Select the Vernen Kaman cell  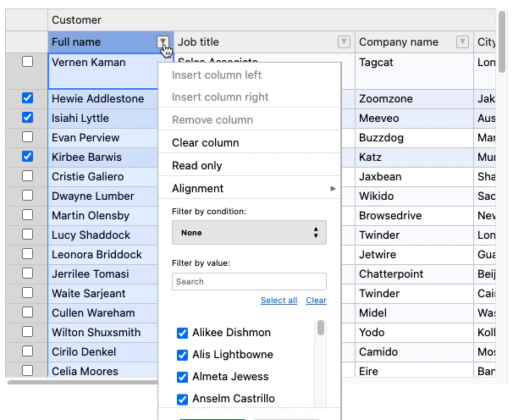[103, 71]
